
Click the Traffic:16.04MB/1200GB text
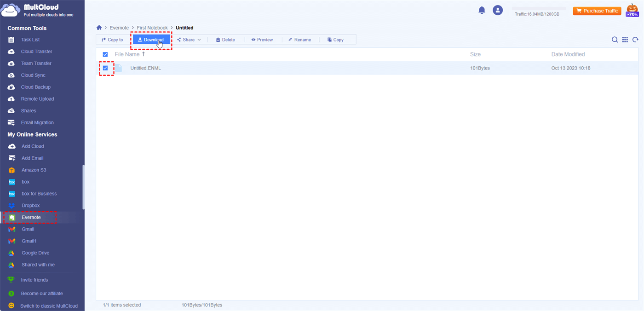(537, 14)
